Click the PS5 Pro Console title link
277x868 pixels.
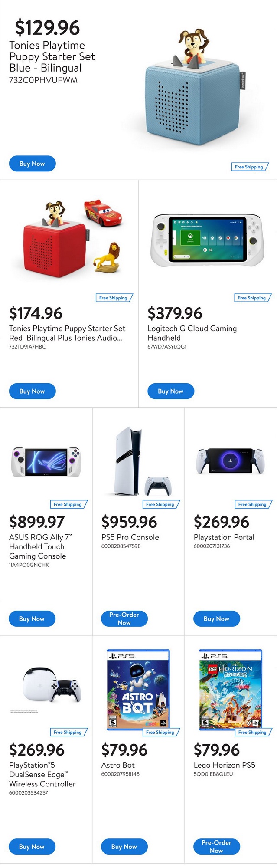point(130,537)
